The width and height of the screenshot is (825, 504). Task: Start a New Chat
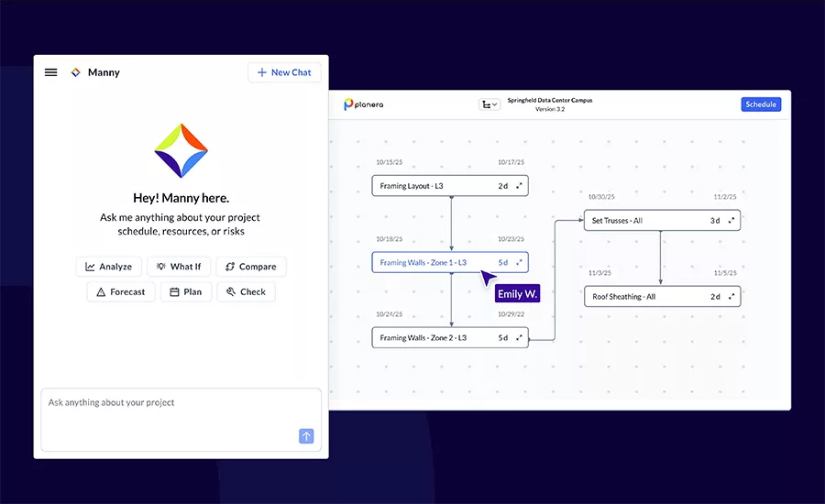(284, 72)
